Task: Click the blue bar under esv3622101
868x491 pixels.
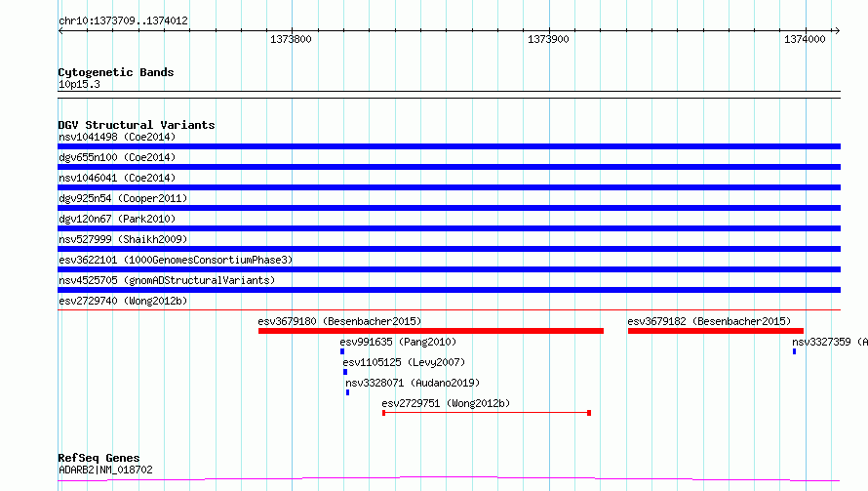Action: click(x=449, y=269)
